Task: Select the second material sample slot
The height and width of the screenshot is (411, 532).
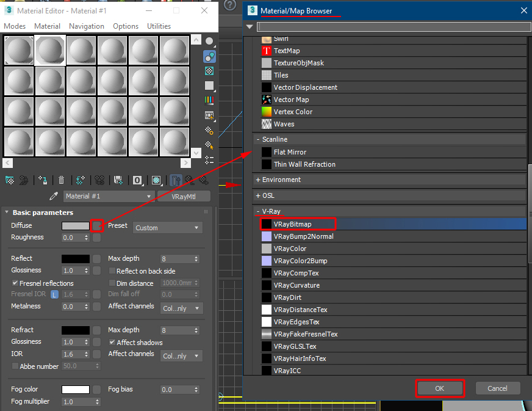Action: pos(50,50)
